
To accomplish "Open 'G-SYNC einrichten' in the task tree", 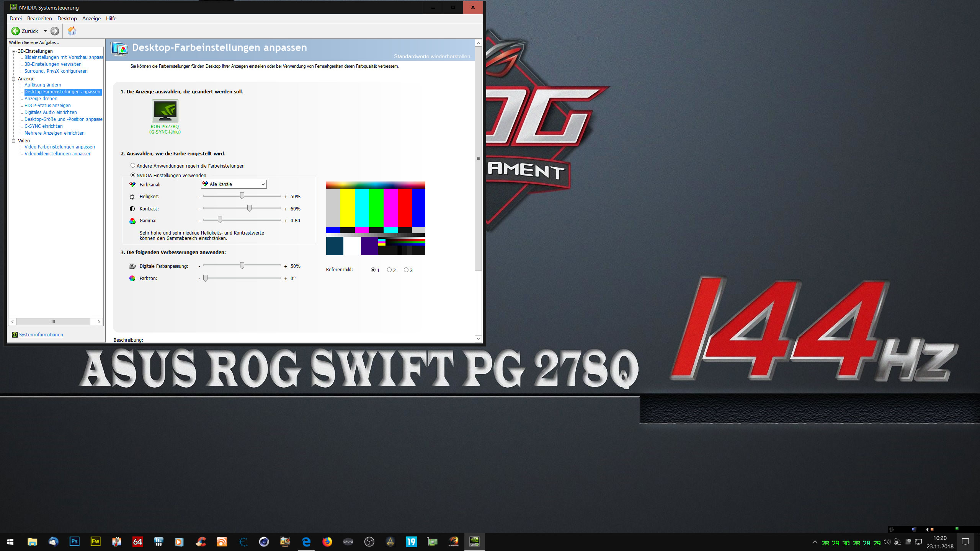I will 44,126.
